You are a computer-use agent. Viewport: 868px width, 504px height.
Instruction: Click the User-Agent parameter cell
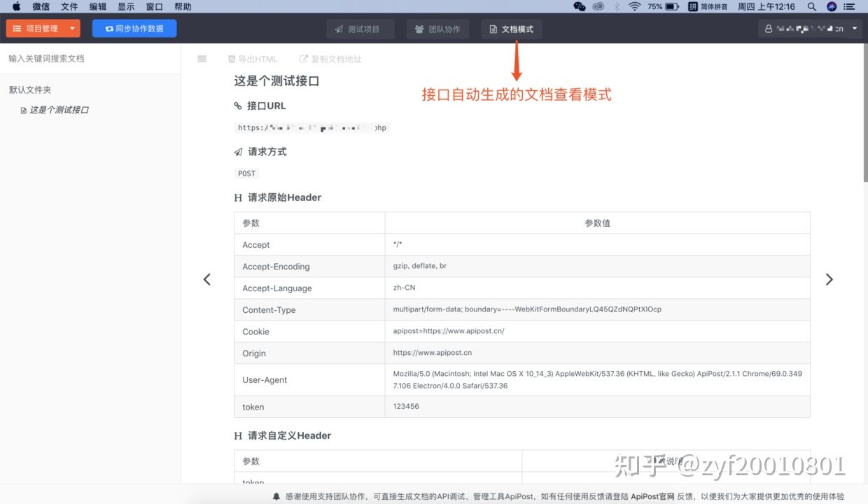tap(309, 380)
